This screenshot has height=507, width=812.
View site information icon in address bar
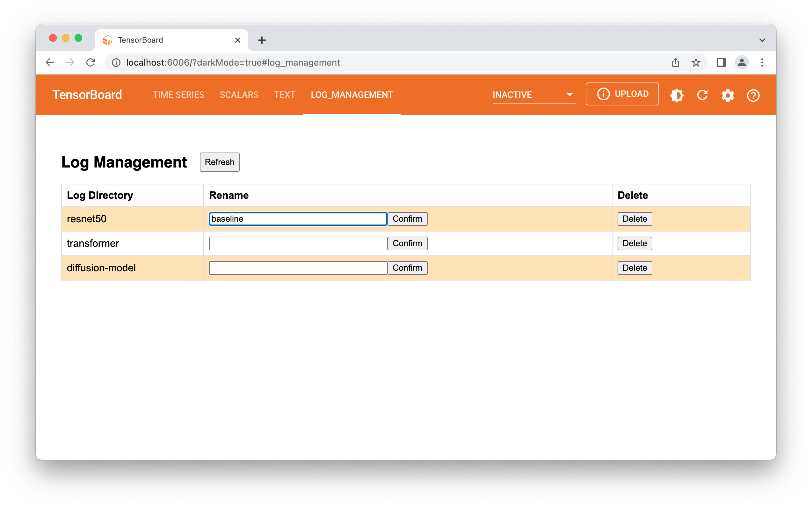(x=116, y=62)
